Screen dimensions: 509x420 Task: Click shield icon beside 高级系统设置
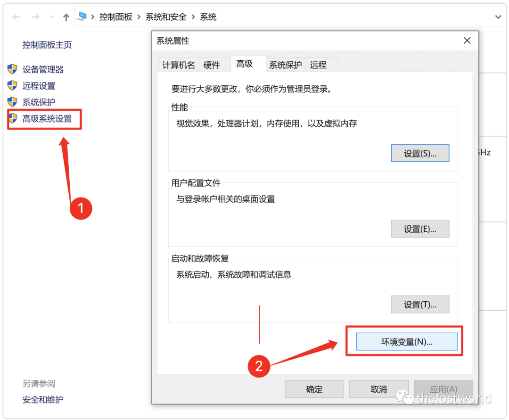click(x=13, y=118)
